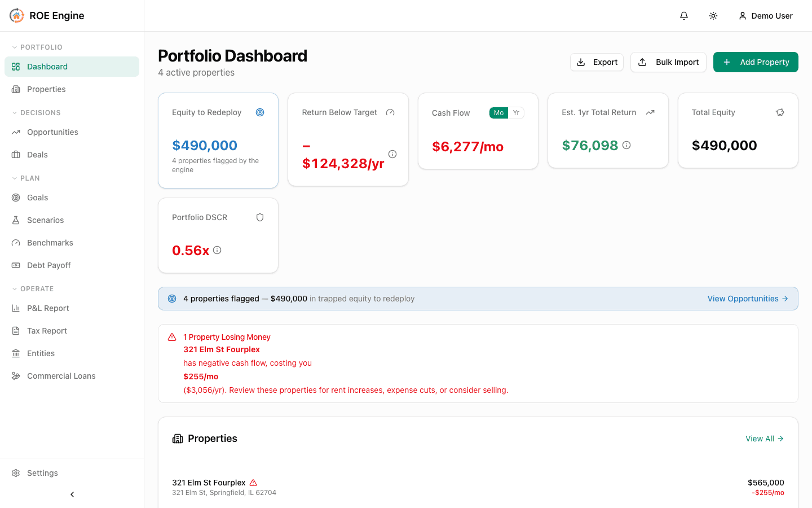
Task: Open Settings in the sidebar
Action: [72, 473]
